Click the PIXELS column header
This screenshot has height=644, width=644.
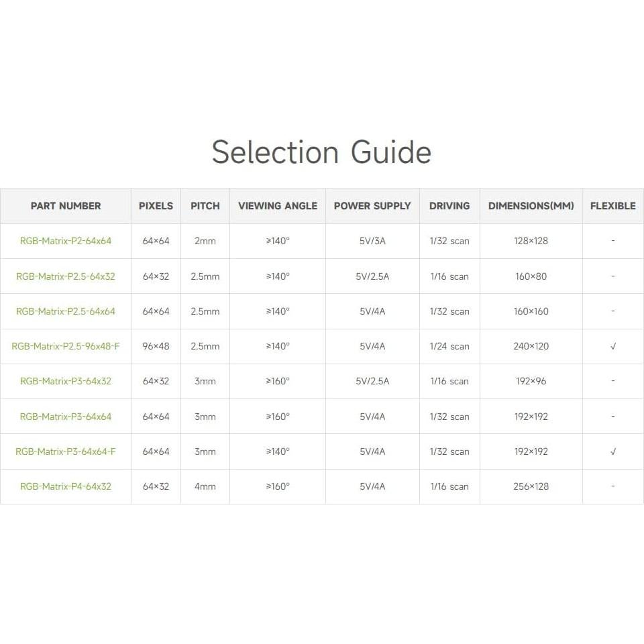point(156,206)
